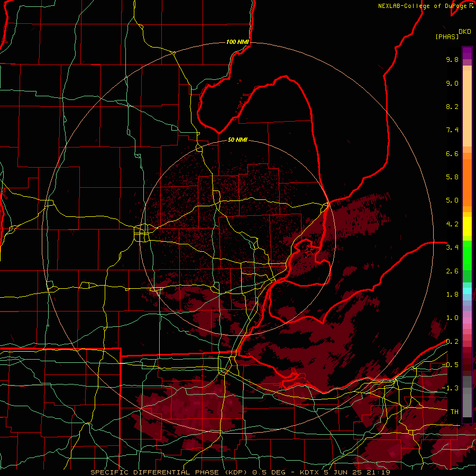The height and width of the screenshot is (476, 476).
Task: Click the DKD unit label above scale
Action: point(465,31)
